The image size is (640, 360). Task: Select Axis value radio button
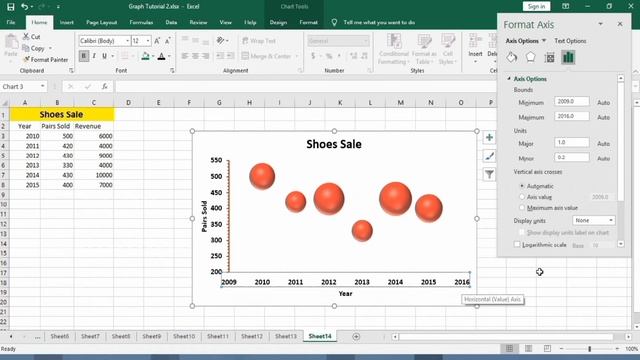(x=522, y=197)
